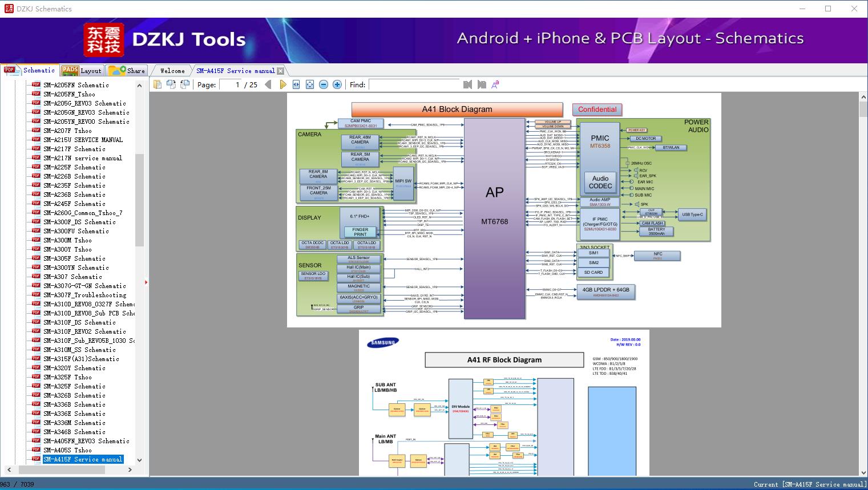
Task: Find previous match icon
Action: (468, 84)
